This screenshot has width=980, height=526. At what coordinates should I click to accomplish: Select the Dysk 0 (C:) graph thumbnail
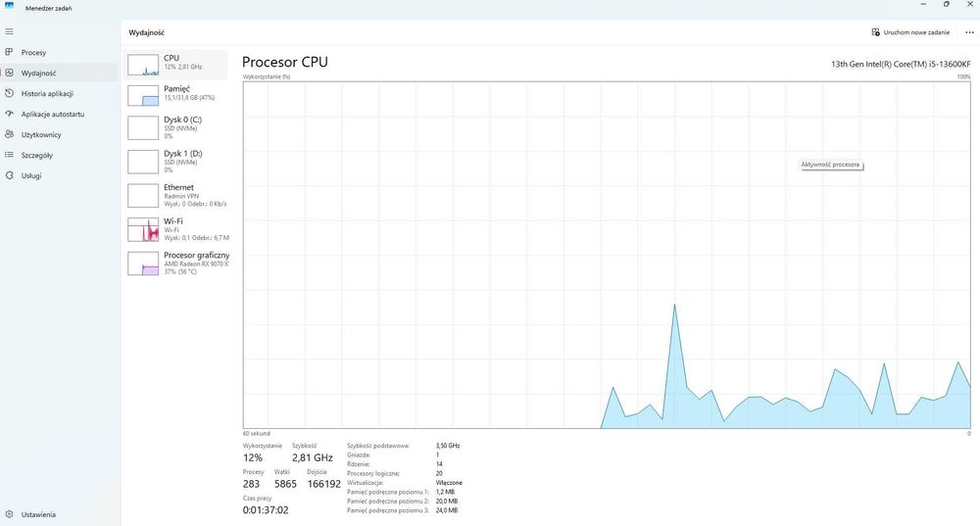[x=143, y=127]
